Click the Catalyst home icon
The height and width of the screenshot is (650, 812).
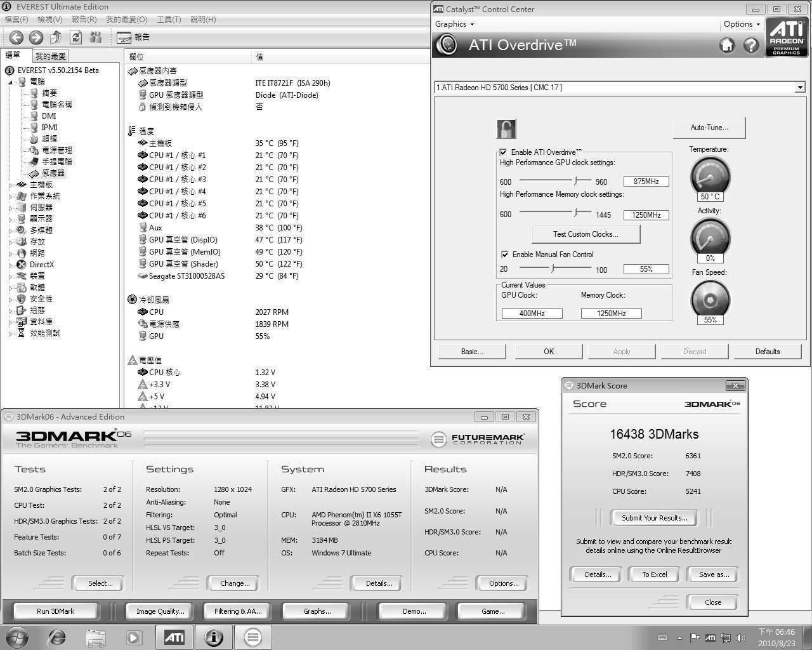click(x=727, y=45)
